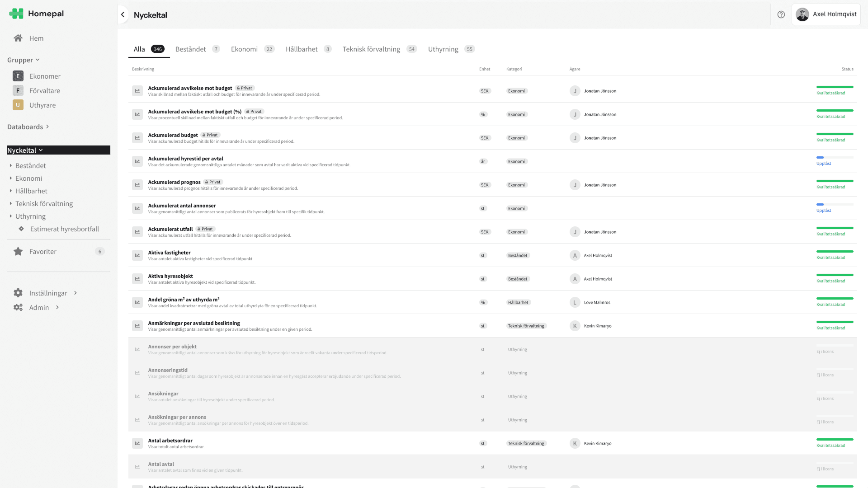Click chart icon for Ackumulerad avvikelse mot budget
The height and width of the screenshot is (488, 868).
(137, 91)
